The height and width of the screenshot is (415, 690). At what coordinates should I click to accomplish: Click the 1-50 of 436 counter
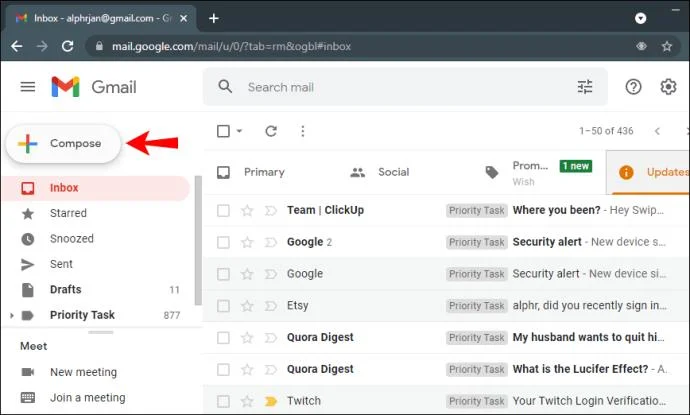click(x=606, y=131)
